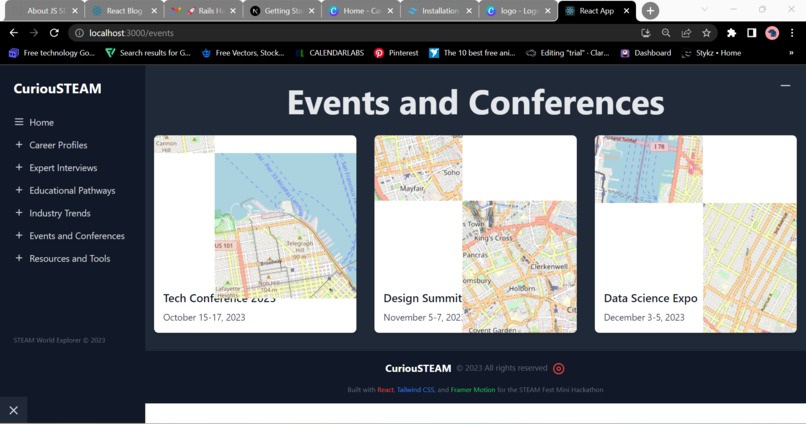
Task: Switch to the Getting Started tab
Action: [x=283, y=11]
